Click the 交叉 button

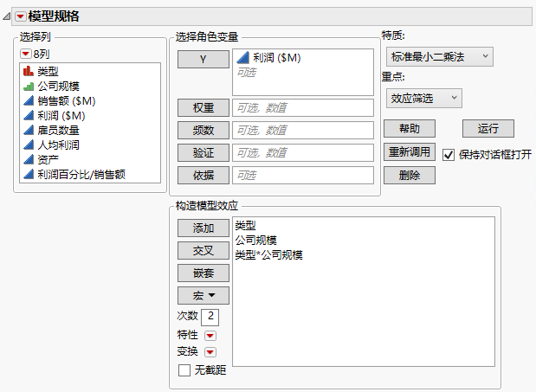coord(203,250)
